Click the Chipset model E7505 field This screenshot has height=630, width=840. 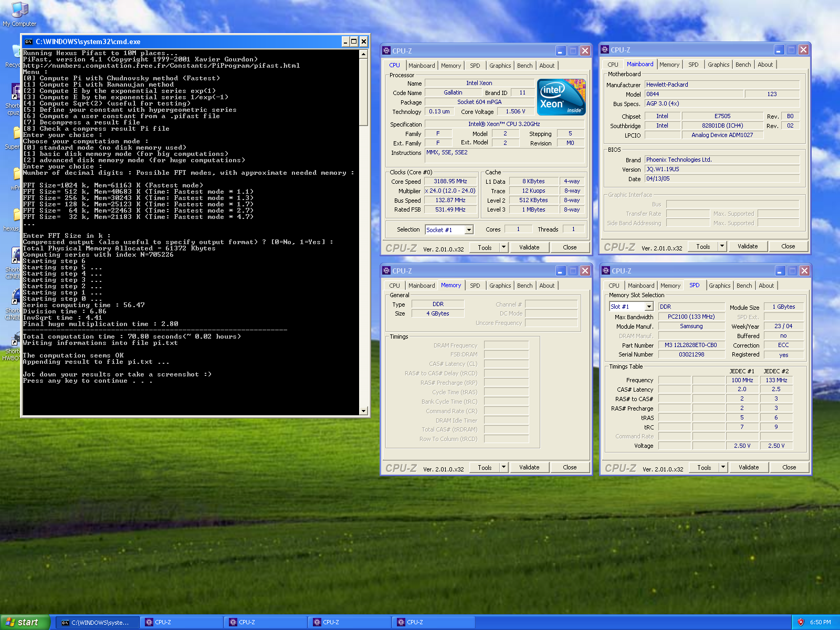(x=722, y=116)
